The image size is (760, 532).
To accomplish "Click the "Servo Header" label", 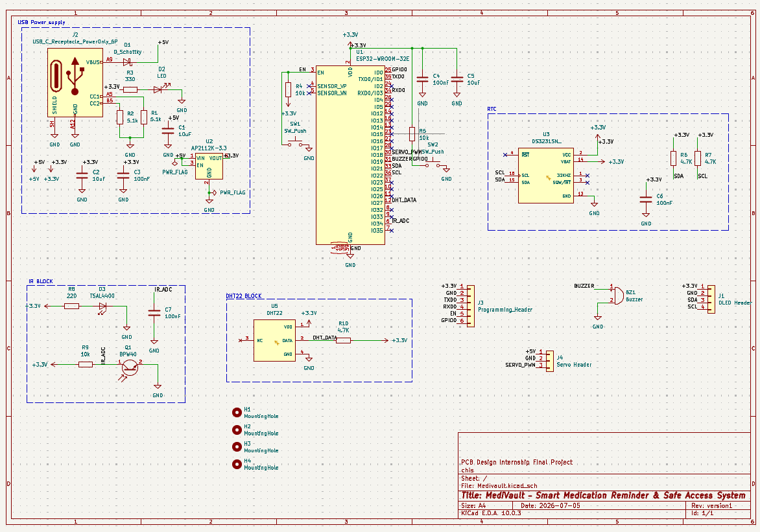I will pyautogui.click(x=574, y=365).
